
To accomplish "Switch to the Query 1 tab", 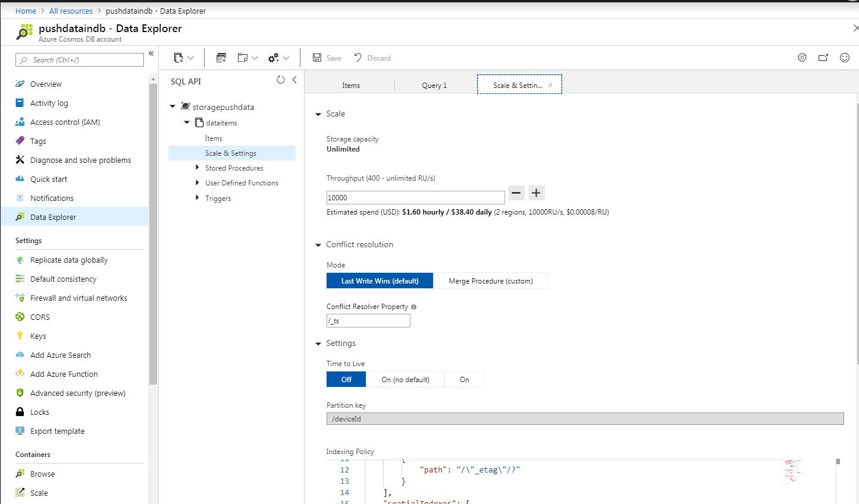I will (x=434, y=85).
